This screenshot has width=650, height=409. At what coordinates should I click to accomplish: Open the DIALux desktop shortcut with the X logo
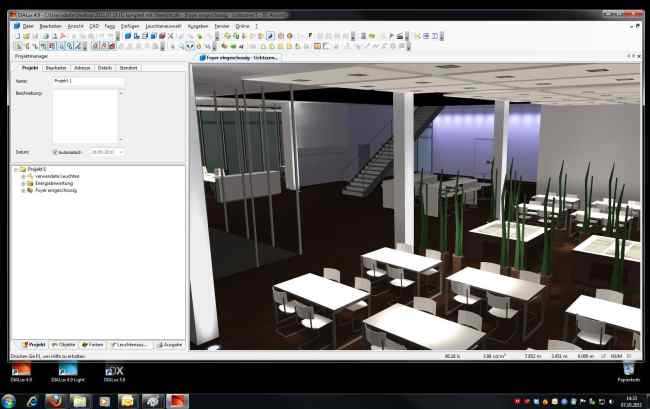click(114, 373)
